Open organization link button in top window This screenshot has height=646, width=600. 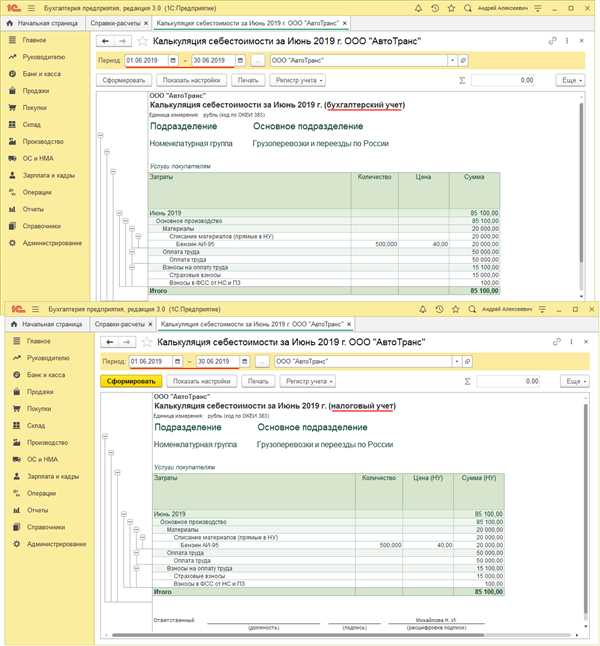click(x=463, y=61)
